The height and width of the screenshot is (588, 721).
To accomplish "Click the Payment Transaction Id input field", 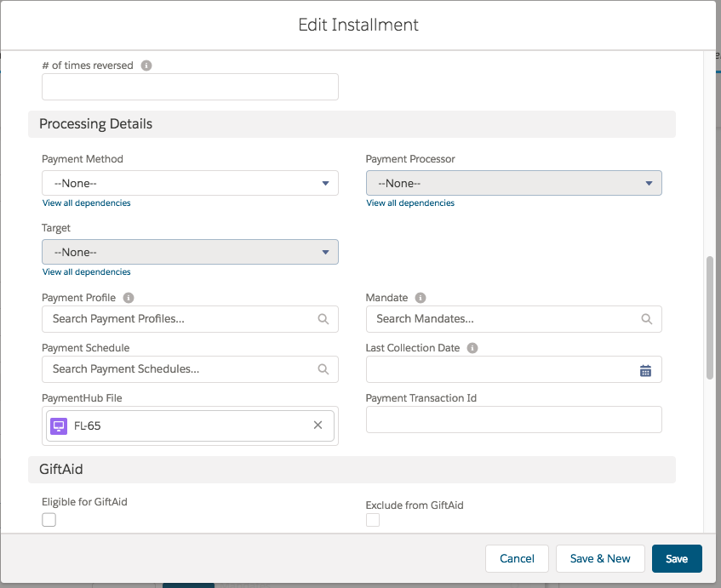I will tap(513, 420).
